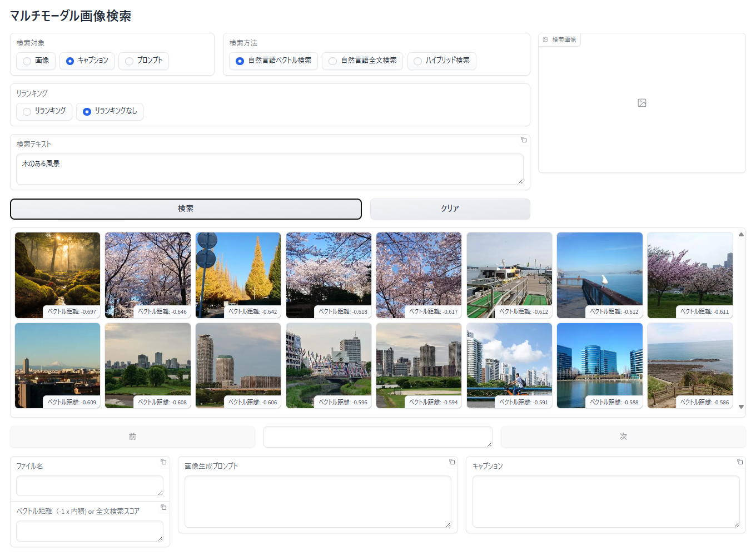Screen dimensions: 756x555
Task: Copy the ベクトル距離 score value
Action: tap(163, 507)
